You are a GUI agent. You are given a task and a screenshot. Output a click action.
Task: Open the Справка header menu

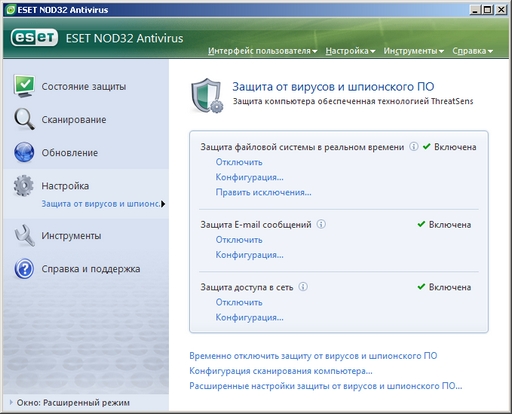(473, 51)
